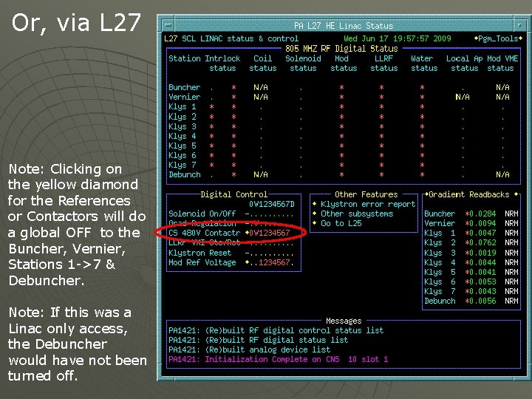Click the Vernier Local Ap N/A cell

point(462,97)
